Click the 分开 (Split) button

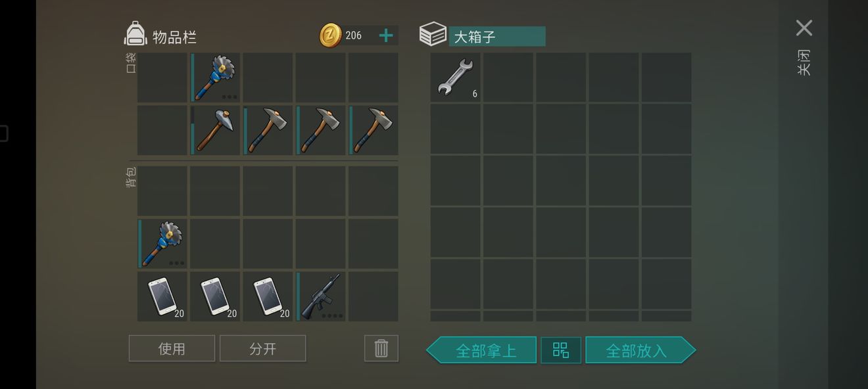click(x=263, y=348)
